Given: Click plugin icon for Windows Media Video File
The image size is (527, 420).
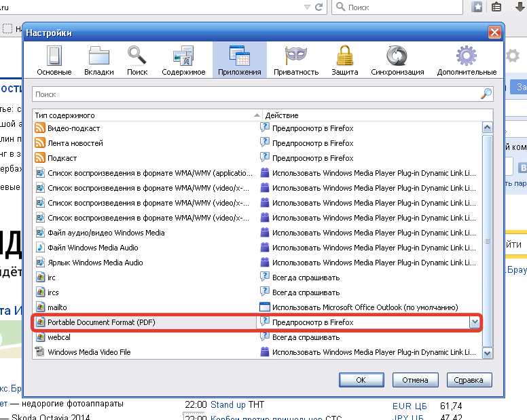Looking at the screenshot, I should pos(264,352).
